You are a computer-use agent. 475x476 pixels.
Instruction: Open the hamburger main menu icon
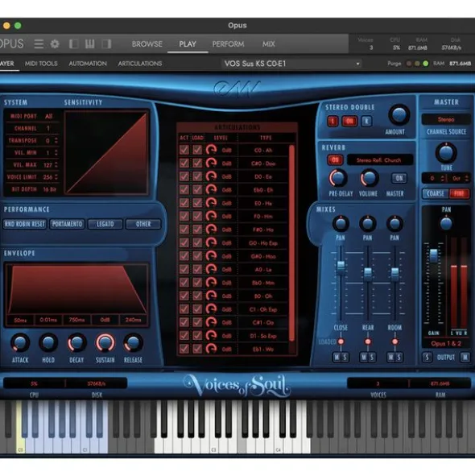(x=39, y=44)
